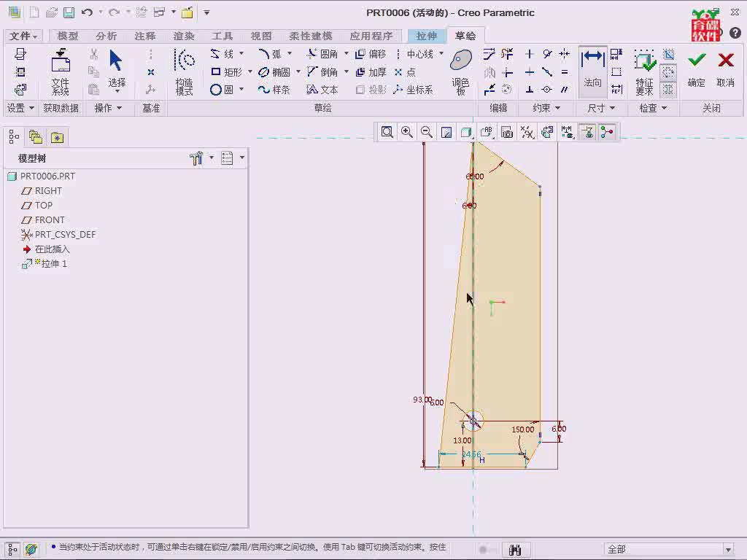Screen dimensions: 747x560
Task: Select the Centerline (中心线) tool
Action: (x=414, y=54)
